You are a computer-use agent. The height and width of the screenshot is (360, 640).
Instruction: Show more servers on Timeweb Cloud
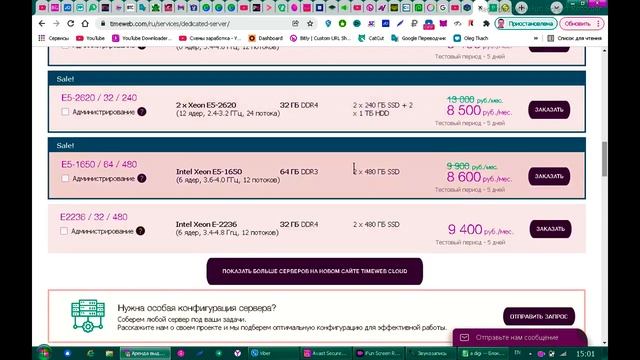pyautogui.click(x=315, y=271)
